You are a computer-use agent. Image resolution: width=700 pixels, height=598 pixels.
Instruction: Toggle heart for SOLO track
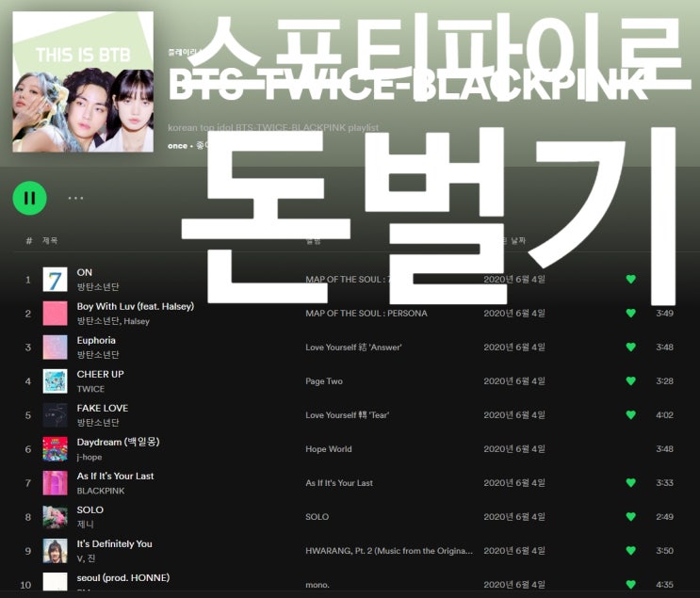[631, 516]
